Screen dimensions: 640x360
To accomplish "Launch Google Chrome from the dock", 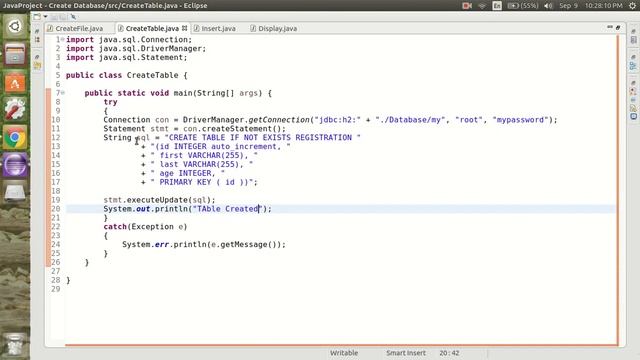I will coord(15,137).
